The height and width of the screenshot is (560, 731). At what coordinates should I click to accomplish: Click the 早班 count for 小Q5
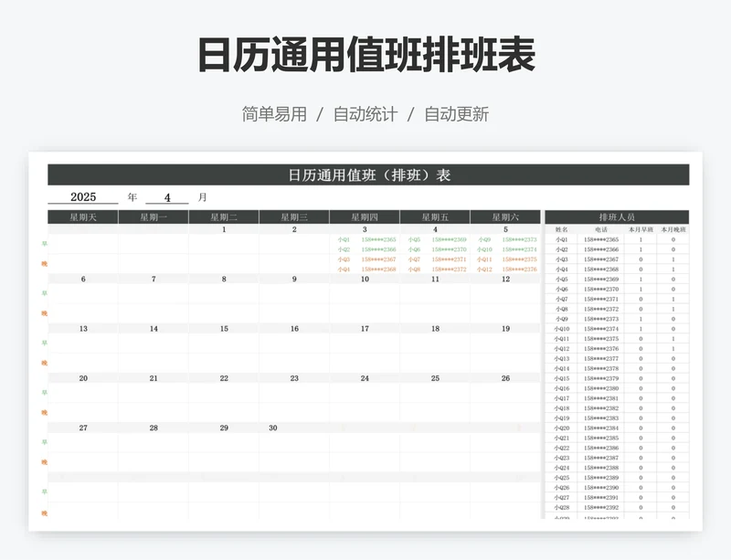[x=641, y=280]
